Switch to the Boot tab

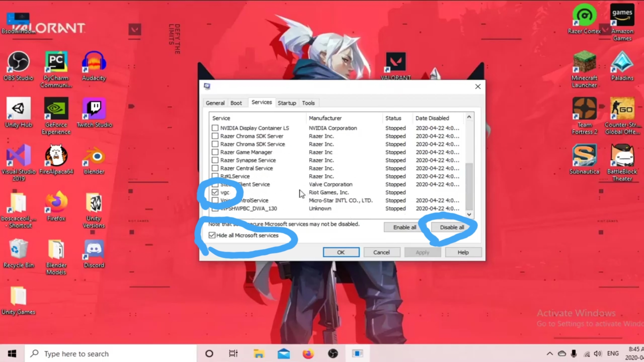(x=236, y=103)
